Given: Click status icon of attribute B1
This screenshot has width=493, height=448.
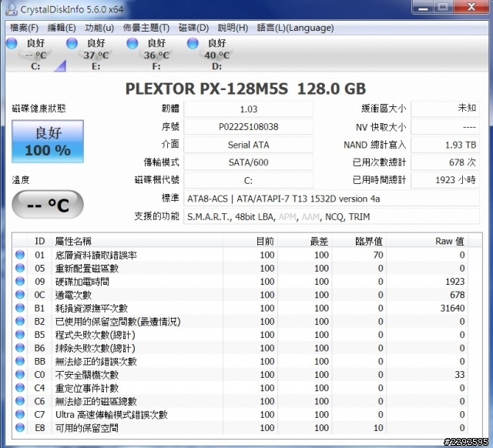Looking at the screenshot, I should [20, 308].
